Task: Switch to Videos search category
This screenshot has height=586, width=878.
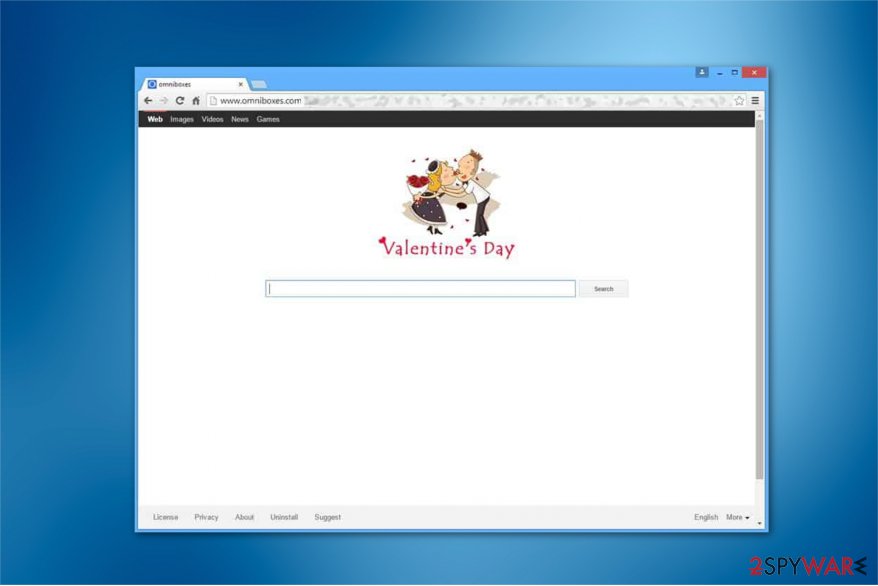Action: [x=212, y=119]
